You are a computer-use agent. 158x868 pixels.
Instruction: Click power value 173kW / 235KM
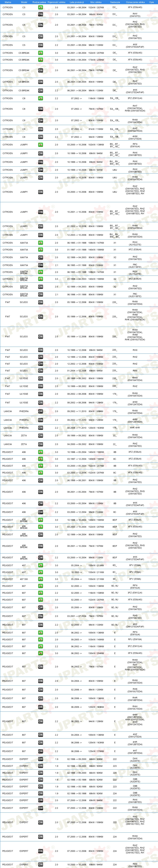tap(96, 60)
